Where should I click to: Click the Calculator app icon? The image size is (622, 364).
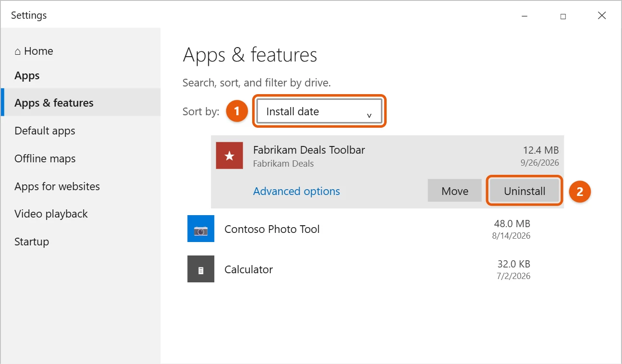(x=201, y=269)
